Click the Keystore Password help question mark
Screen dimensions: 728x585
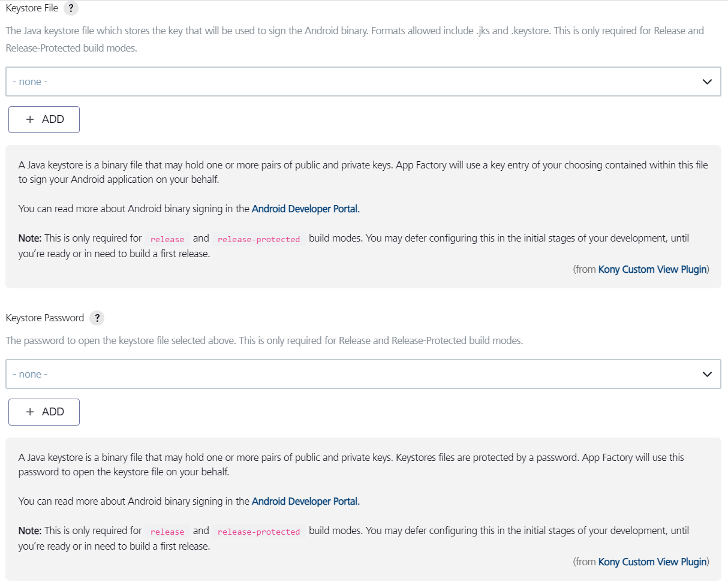coord(97,318)
